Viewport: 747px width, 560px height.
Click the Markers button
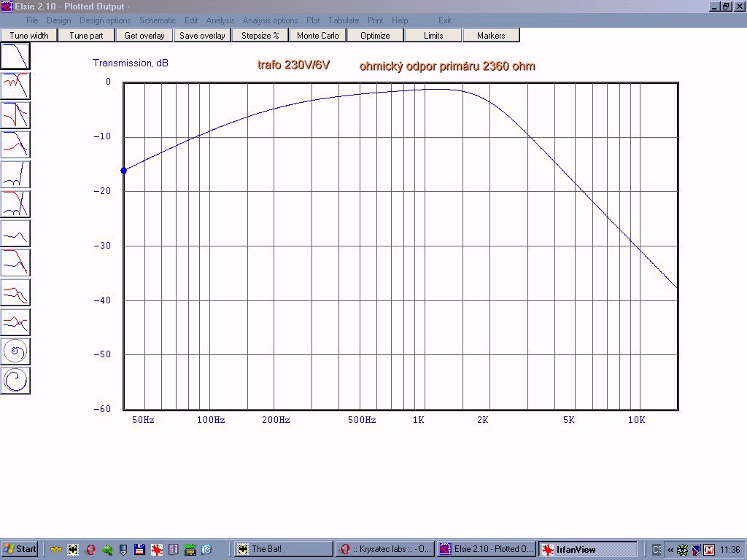[x=491, y=35]
